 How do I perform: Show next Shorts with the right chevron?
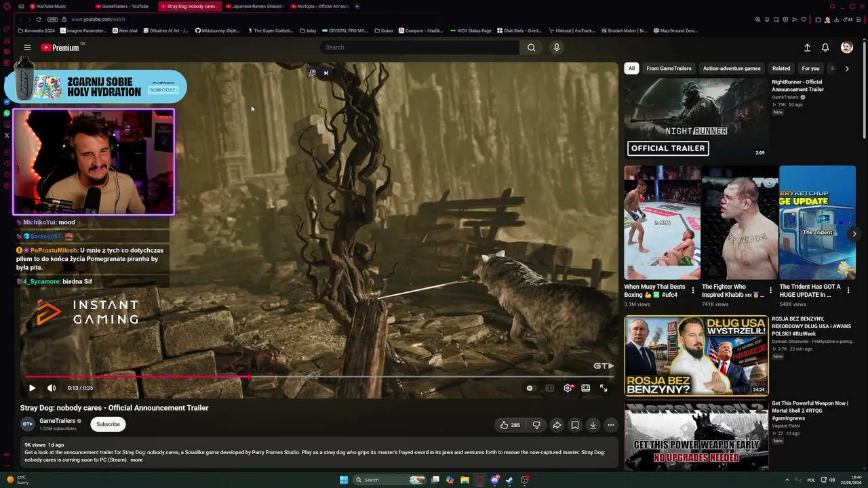click(854, 234)
